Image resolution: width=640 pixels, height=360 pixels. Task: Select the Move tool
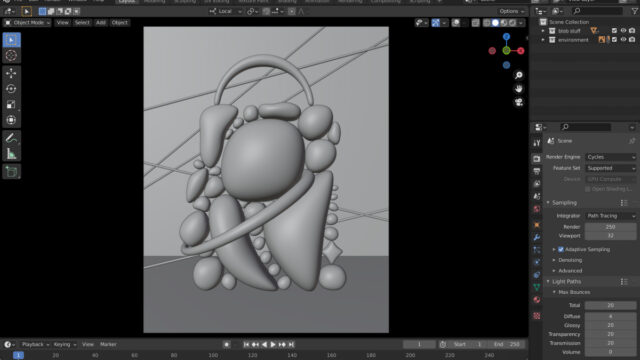click(x=11, y=73)
